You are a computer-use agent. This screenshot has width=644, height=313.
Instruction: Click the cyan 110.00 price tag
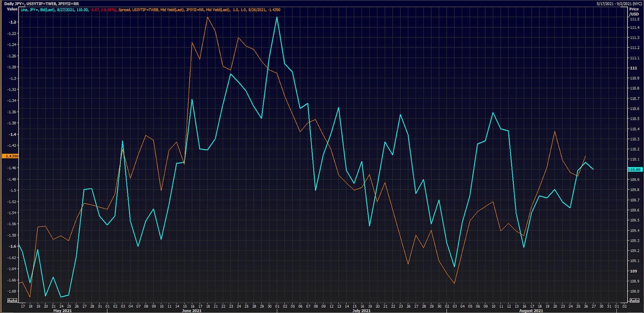coord(634,170)
